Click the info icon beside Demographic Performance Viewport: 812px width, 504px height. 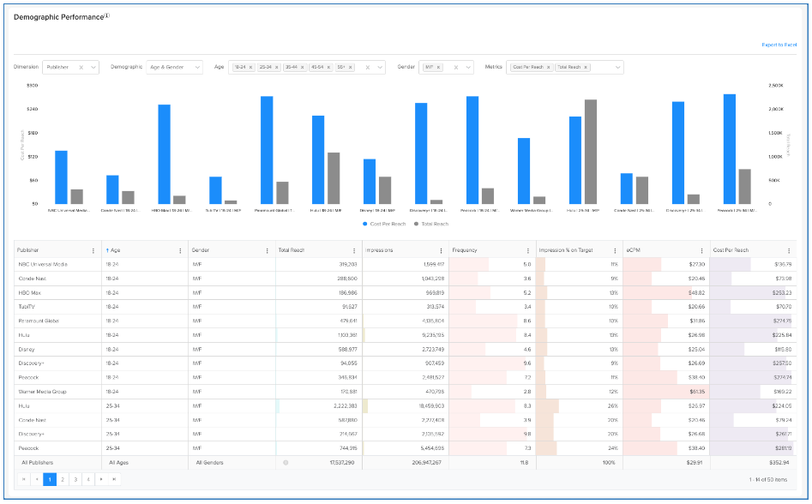[x=107, y=15]
